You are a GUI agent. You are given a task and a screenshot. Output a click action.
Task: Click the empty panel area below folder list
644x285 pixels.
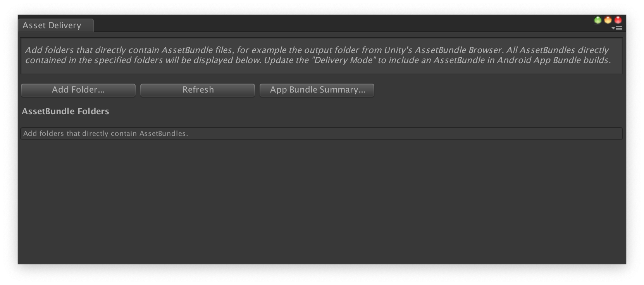click(322, 201)
